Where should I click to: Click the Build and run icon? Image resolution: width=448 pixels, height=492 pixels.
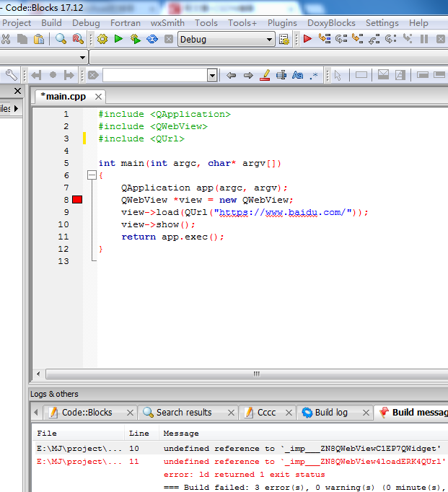tap(135, 39)
